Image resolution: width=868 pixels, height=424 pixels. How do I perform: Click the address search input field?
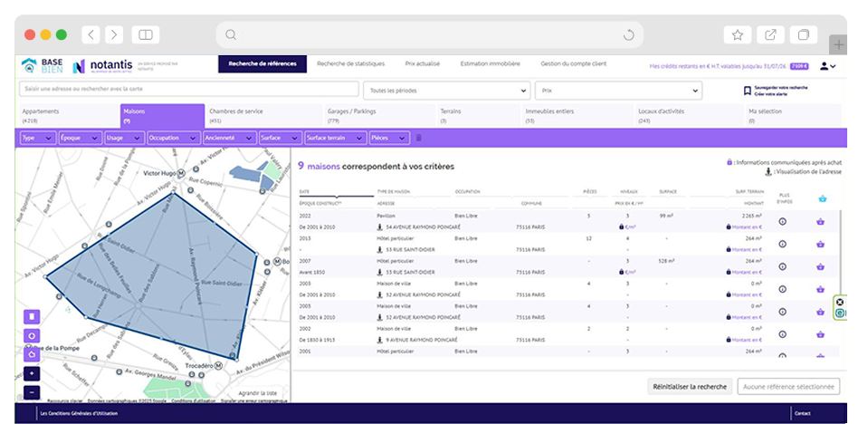[x=188, y=91]
